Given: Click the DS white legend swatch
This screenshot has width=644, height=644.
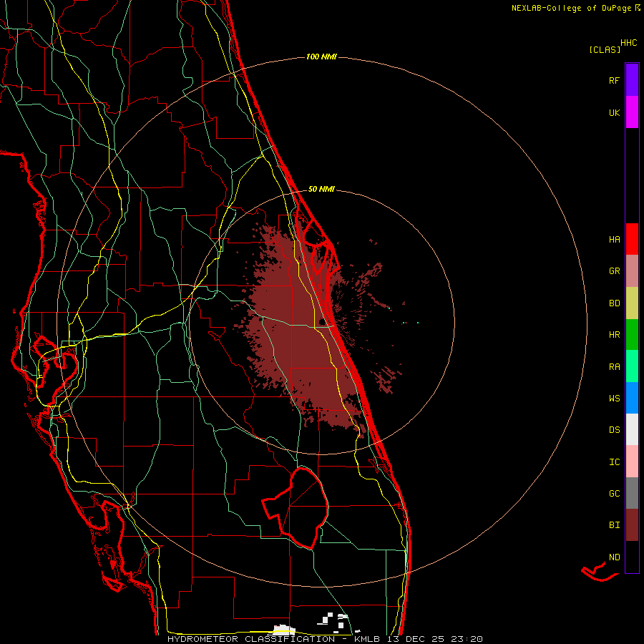Looking at the screenshot, I should 632,429.
